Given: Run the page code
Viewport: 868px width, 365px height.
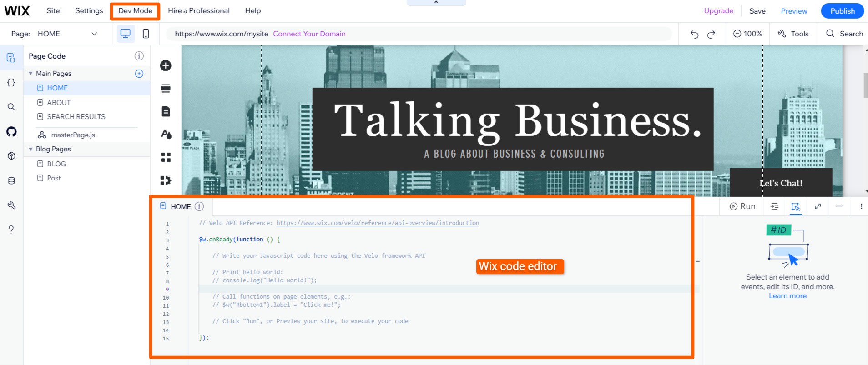Looking at the screenshot, I should [x=742, y=206].
